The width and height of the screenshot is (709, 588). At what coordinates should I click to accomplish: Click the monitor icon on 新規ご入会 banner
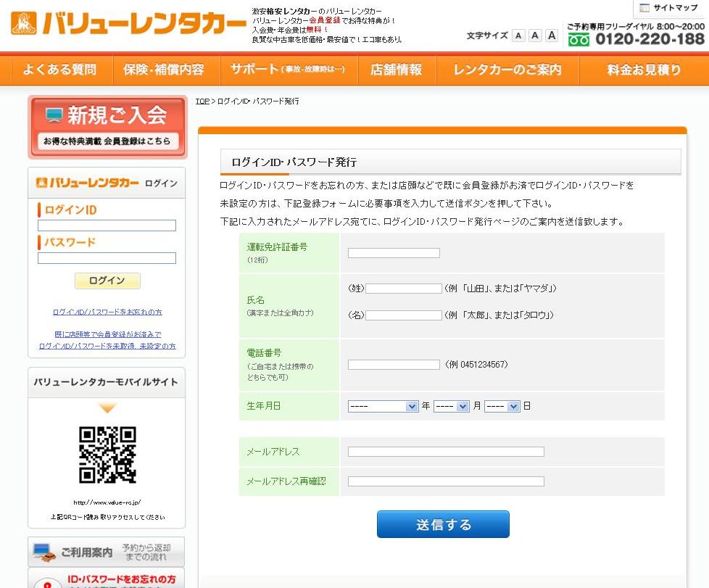pyautogui.click(x=54, y=115)
